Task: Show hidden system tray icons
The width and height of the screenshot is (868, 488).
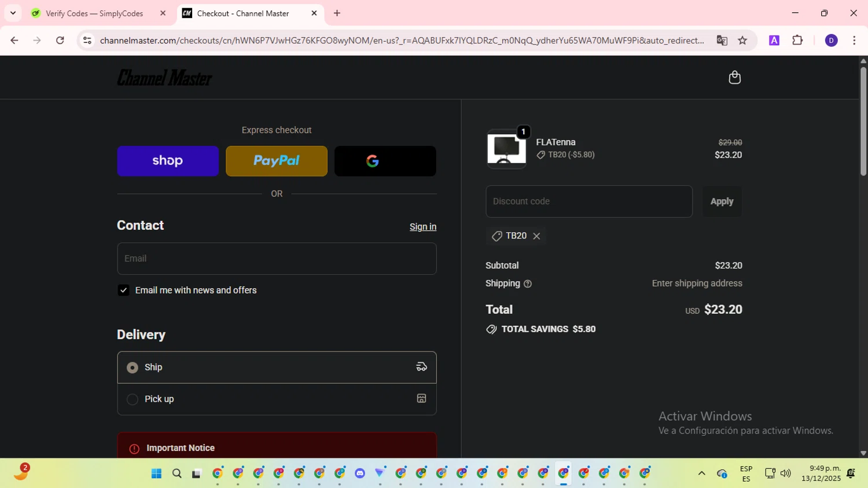Action: tap(701, 474)
